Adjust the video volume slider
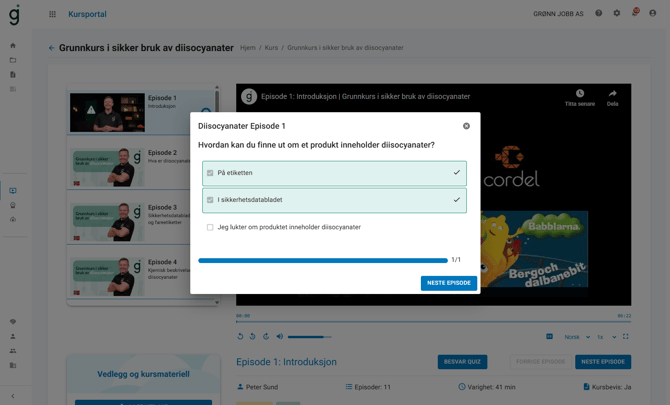Viewport: 670px width, 405px height. (x=308, y=337)
